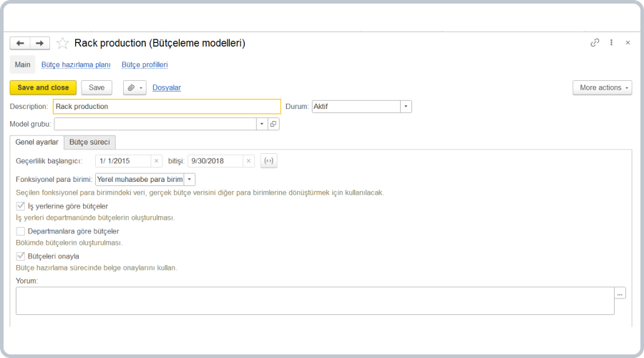Enable Departmanlara göre bütçeler checkbox
This screenshot has width=644, height=358.
coord(20,231)
